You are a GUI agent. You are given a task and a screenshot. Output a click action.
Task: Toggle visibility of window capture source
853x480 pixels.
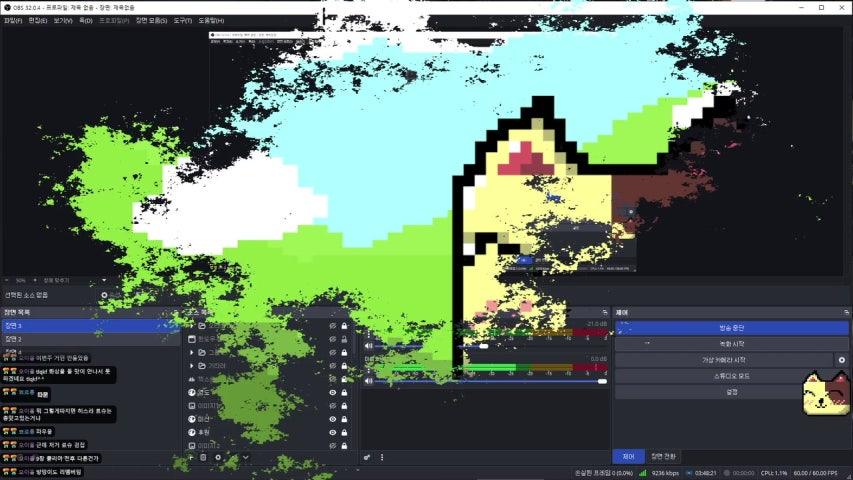(x=332, y=339)
